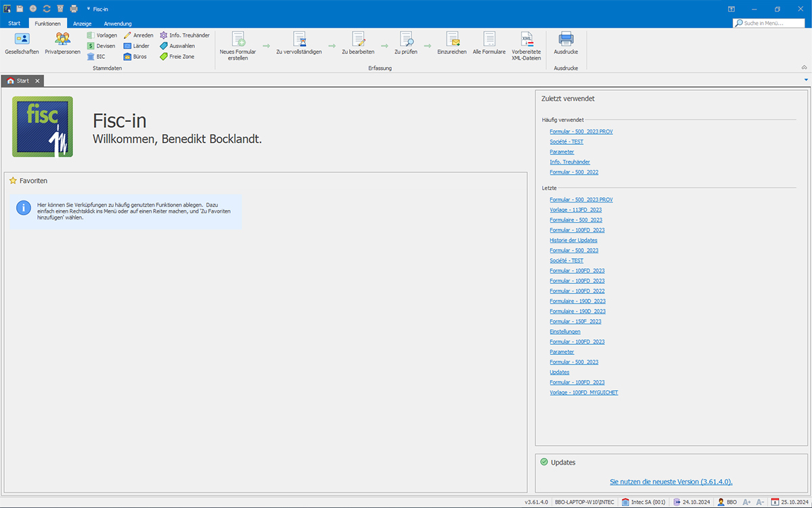This screenshot has height=508, width=812.
Task: Open the Anreden salutations list
Action: pyautogui.click(x=138, y=35)
